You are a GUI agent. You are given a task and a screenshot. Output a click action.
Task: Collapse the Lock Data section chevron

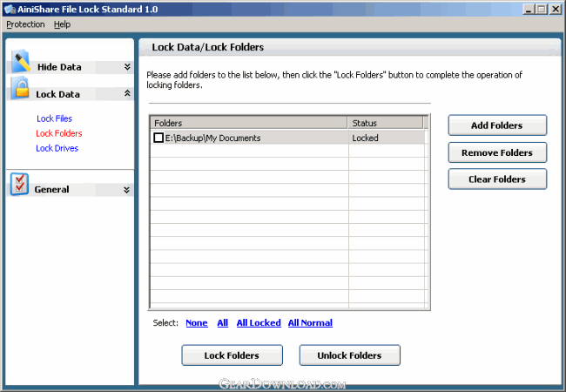pyautogui.click(x=127, y=93)
